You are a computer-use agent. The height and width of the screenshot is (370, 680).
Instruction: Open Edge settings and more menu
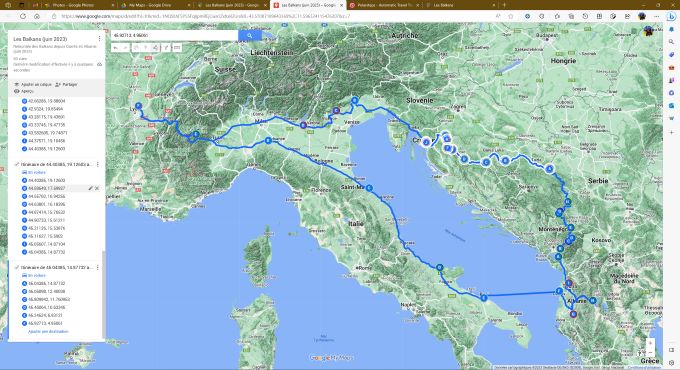[x=657, y=16]
